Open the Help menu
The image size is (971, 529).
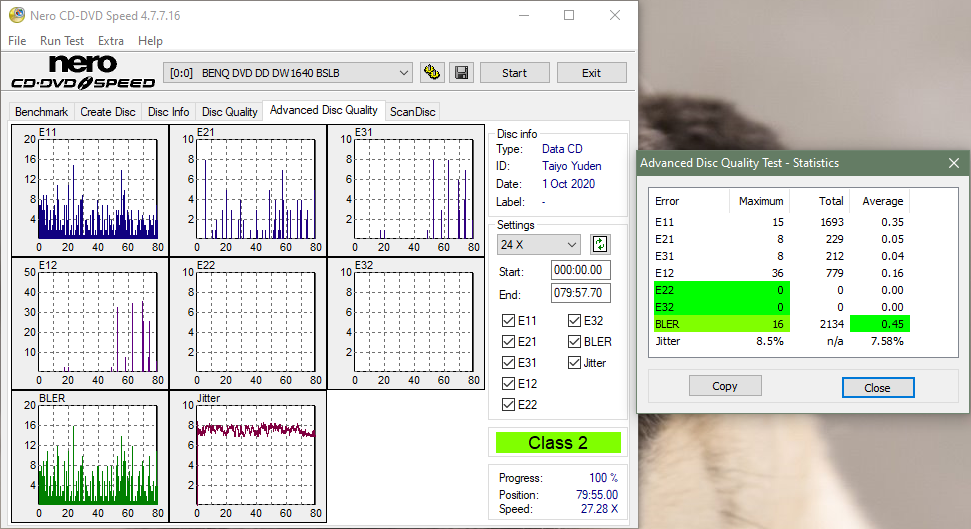(150, 40)
